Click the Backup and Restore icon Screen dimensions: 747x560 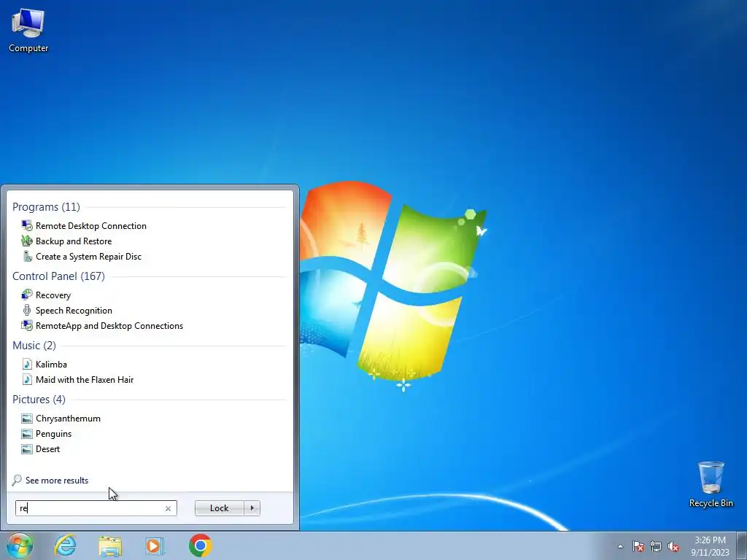click(27, 241)
